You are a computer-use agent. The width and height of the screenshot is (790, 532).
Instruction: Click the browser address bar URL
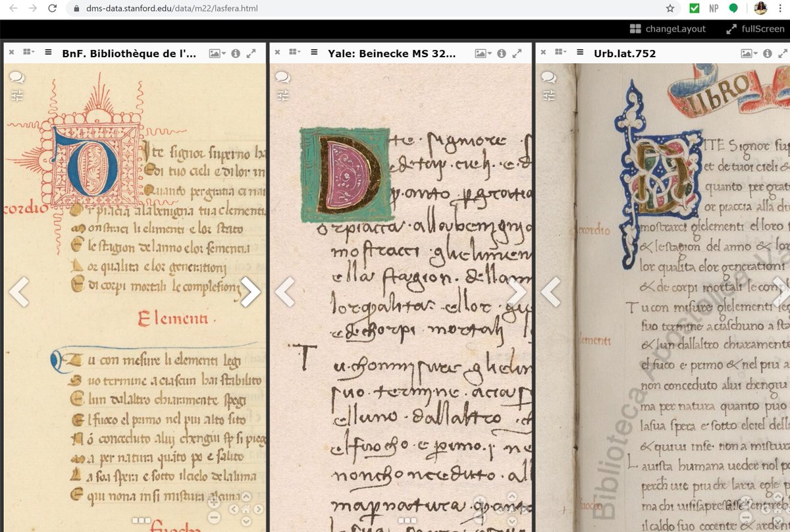pyautogui.click(x=171, y=9)
